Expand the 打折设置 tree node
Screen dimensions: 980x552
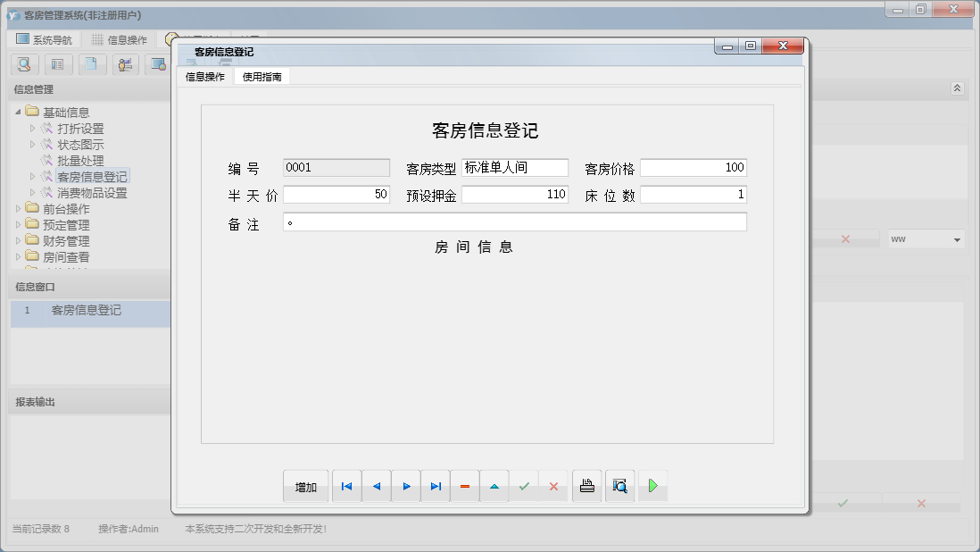pyautogui.click(x=32, y=128)
